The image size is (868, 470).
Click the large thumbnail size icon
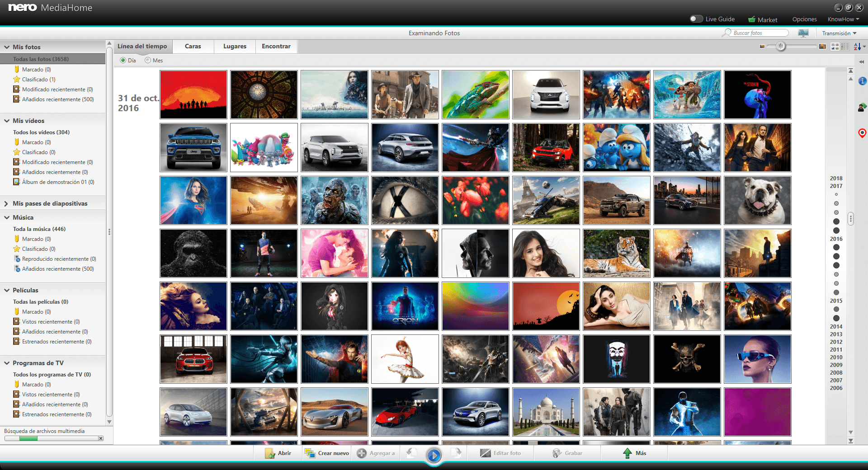pyautogui.click(x=822, y=47)
